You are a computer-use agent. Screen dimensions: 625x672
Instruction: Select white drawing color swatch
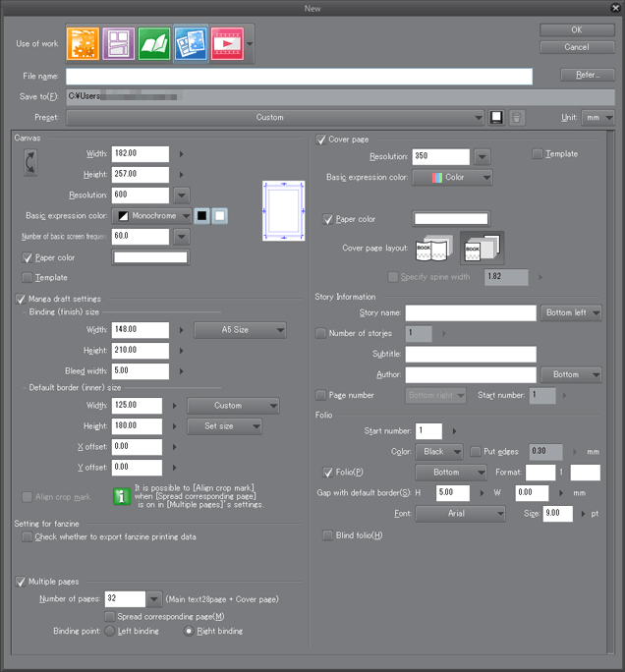tap(220, 215)
